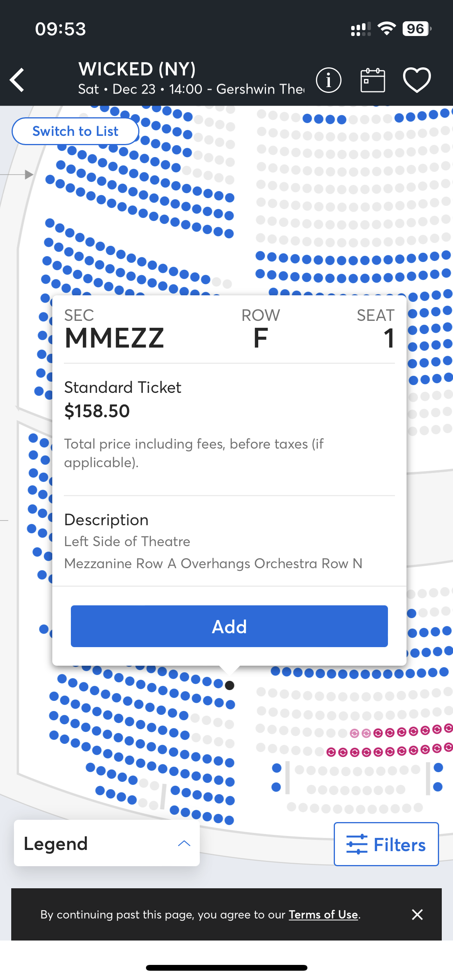The width and height of the screenshot is (453, 980).
Task: Add the MMEZZ Row F seat
Action: coord(229,626)
